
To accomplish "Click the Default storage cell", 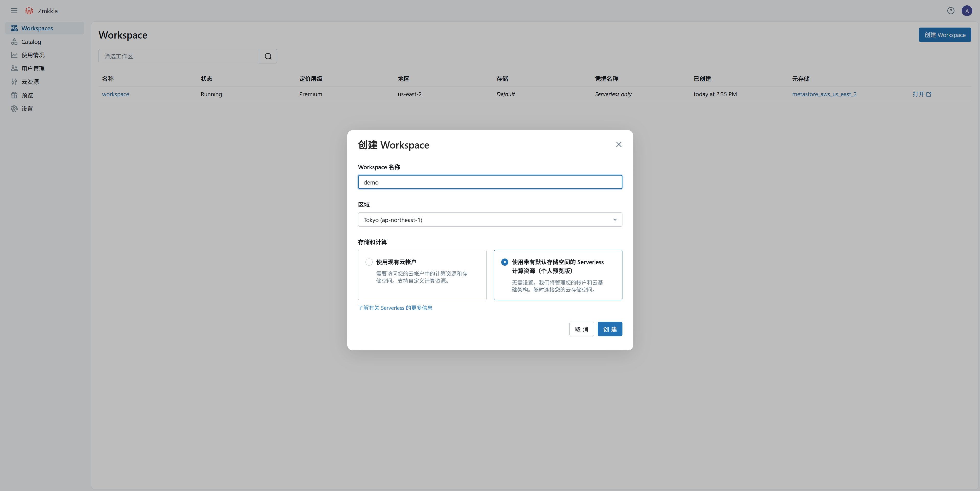I will [x=505, y=94].
